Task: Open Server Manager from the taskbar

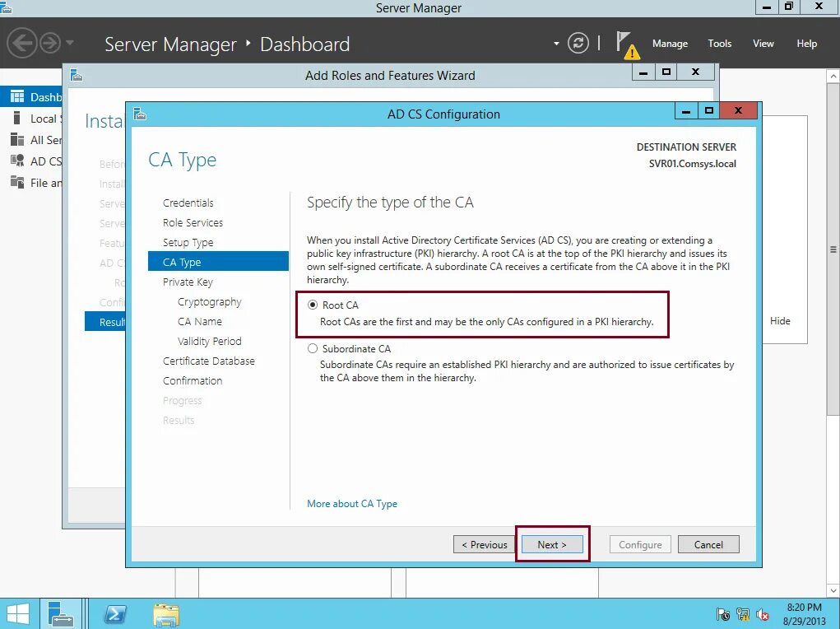Action: [x=61, y=613]
